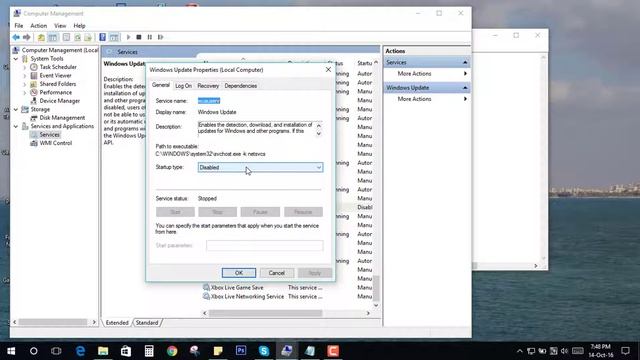Click the Restart Service toolbar icon
This screenshot has width=640, height=360.
[x=161, y=37]
